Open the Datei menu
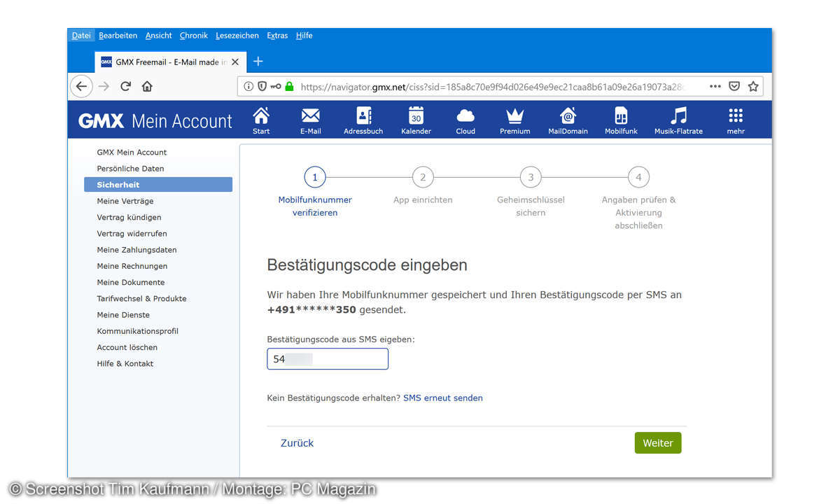 [81, 36]
